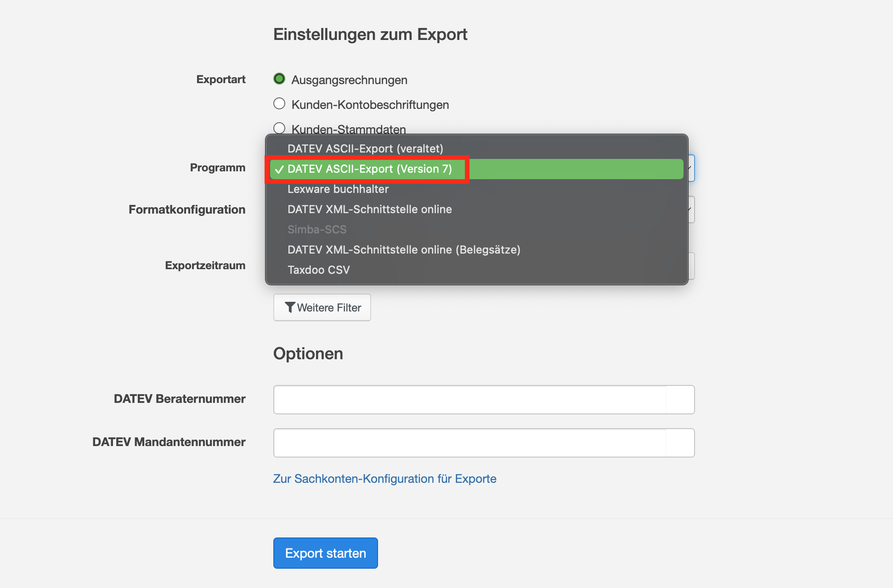Open the Weitere Filter button
893x588 pixels.
point(322,307)
